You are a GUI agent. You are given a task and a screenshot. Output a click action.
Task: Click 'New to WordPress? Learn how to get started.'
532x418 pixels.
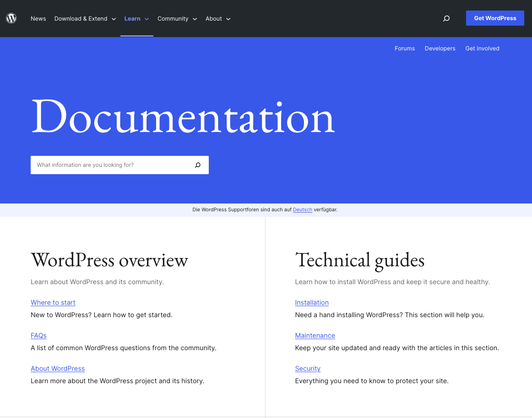102,315
